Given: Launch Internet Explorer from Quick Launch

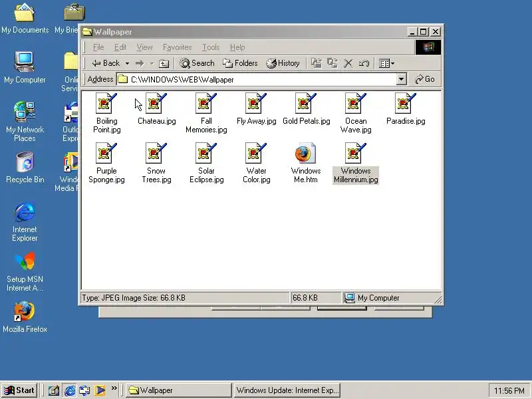Looking at the screenshot, I should (70, 390).
